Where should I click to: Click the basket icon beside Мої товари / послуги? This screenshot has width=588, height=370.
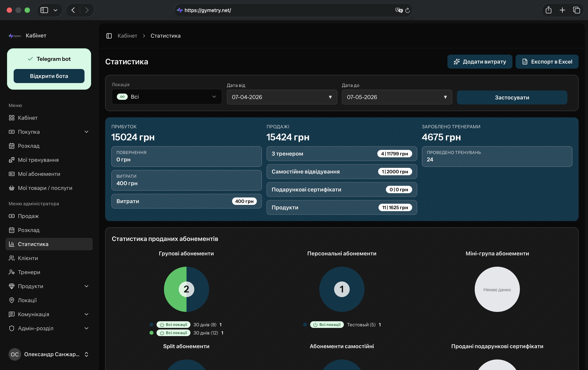11,188
